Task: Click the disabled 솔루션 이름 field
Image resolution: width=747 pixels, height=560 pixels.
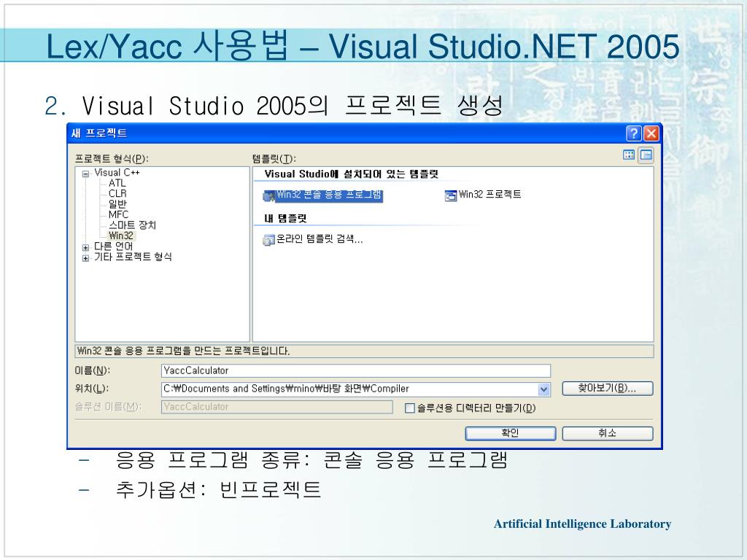Action: tap(276, 407)
